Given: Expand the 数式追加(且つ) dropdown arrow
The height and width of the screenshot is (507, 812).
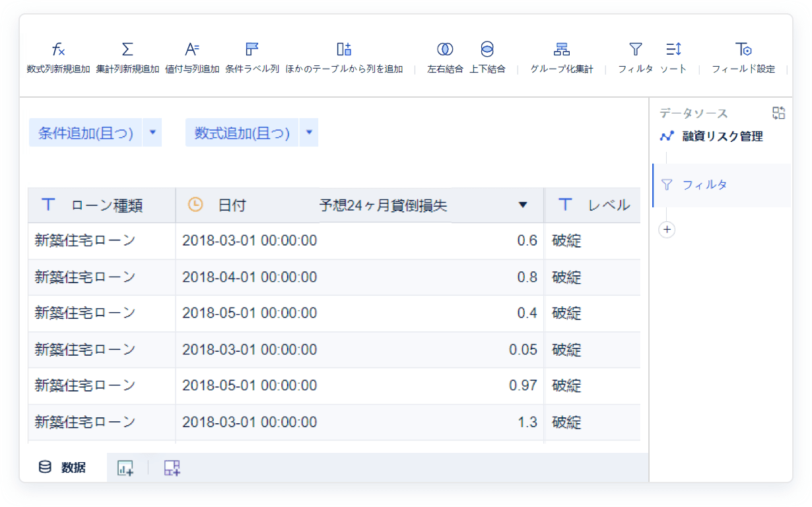Looking at the screenshot, I should tap(309, 133).
